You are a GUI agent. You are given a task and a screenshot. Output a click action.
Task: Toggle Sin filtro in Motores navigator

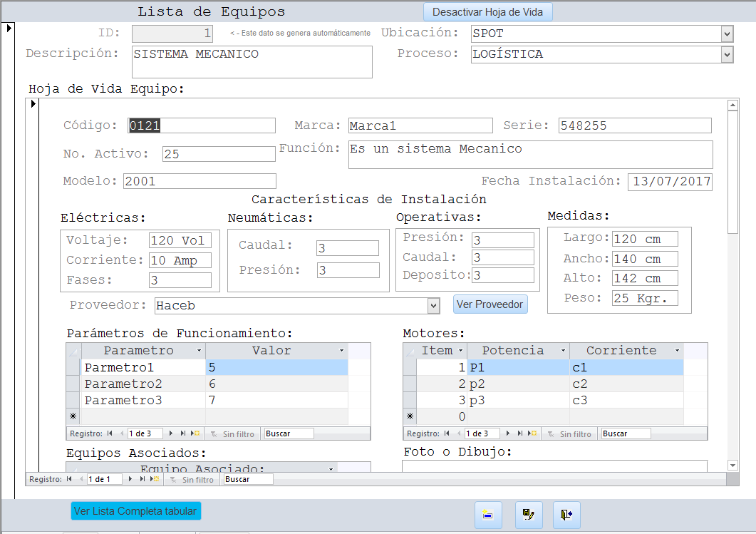[569, 433]
